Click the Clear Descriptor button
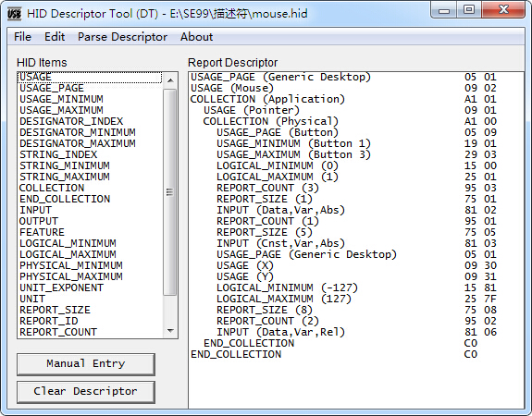The width and height of the screenshot is (532, 416). coord(86,392)
